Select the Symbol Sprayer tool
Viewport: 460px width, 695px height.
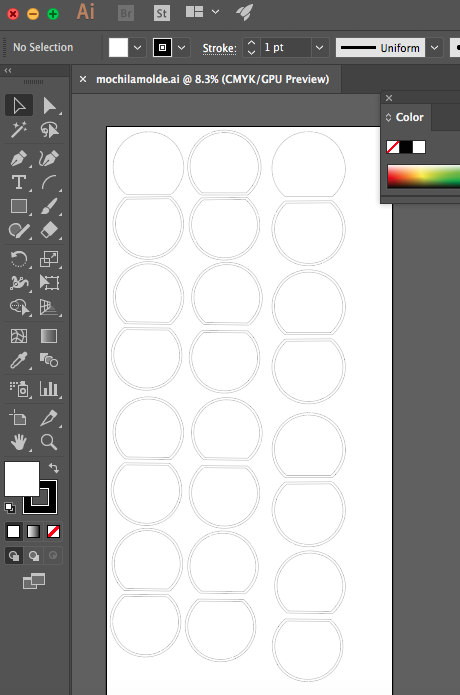[19, 389]
